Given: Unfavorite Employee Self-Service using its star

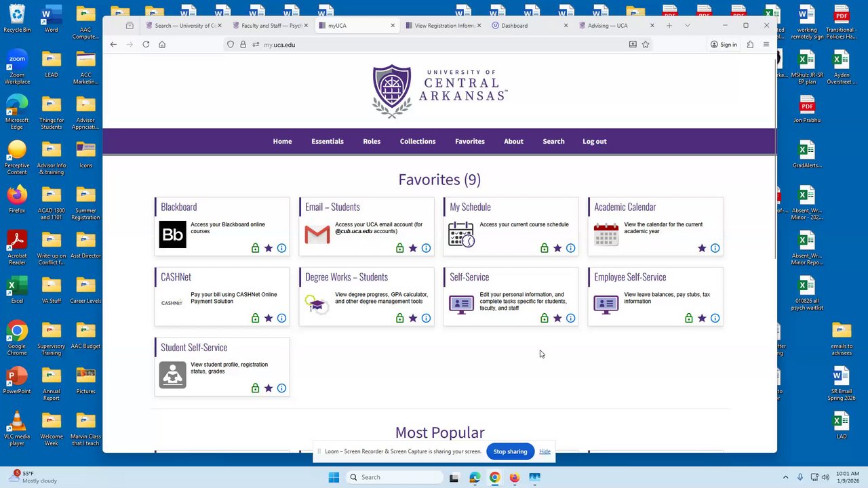Looking at the screenshot, I should [x=702, y=318].
